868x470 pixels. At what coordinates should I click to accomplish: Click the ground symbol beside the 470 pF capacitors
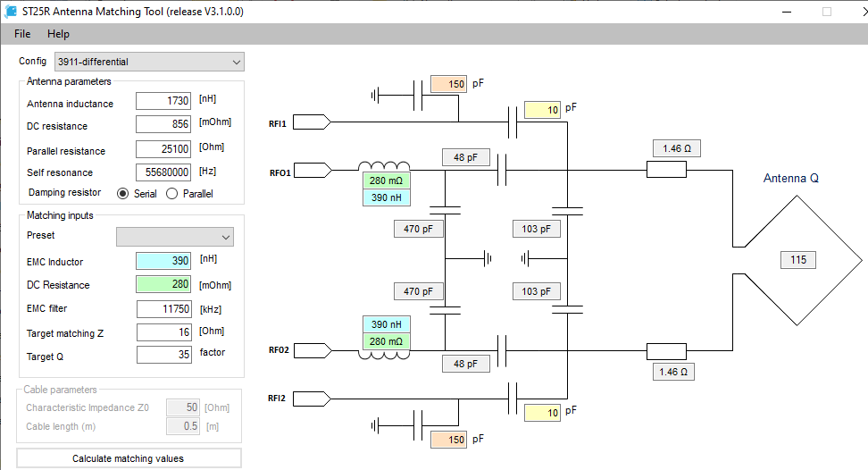point(488,258)
